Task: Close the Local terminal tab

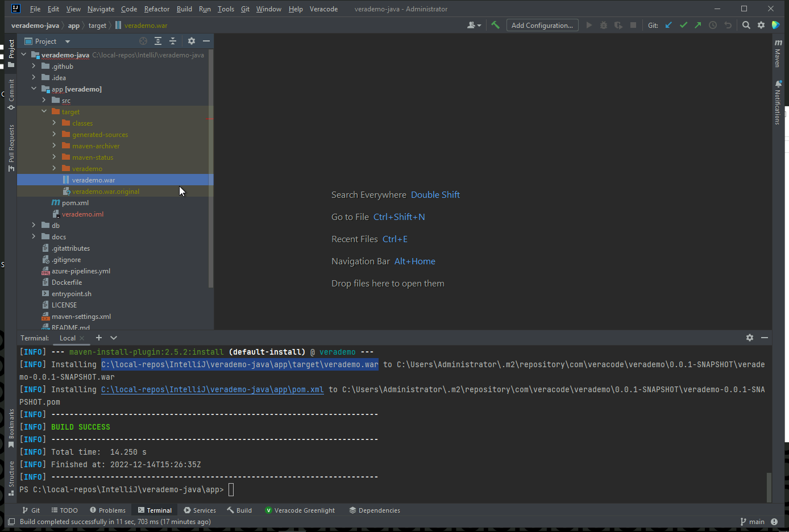Action: (82, 338)
